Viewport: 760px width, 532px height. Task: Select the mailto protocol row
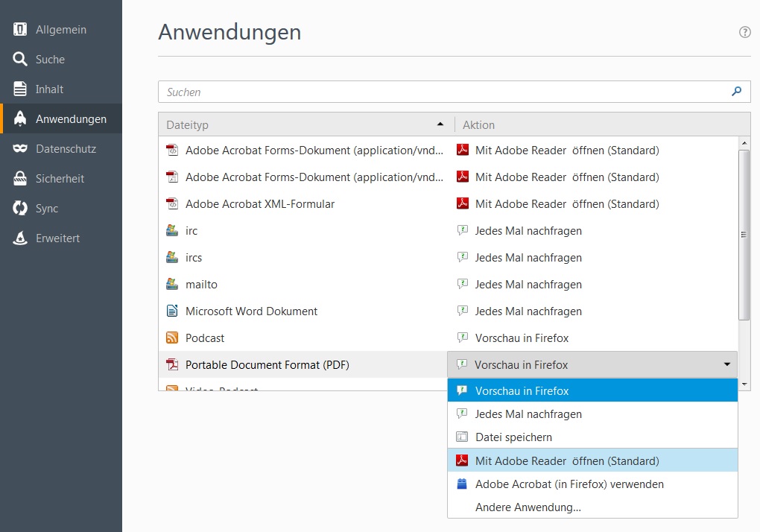[x=448, y=285]
